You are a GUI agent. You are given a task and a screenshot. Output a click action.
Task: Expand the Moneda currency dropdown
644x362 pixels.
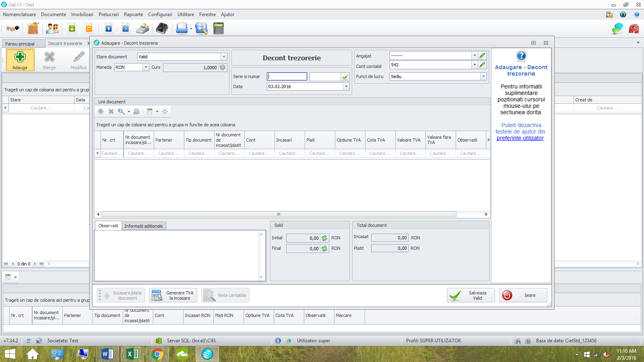click(x=146, y=67)
